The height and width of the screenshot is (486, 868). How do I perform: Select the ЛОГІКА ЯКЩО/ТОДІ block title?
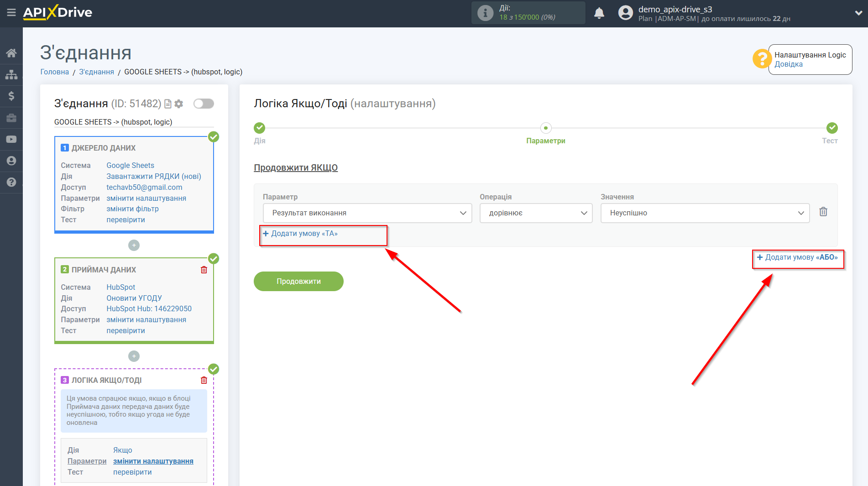click(106, 380)
